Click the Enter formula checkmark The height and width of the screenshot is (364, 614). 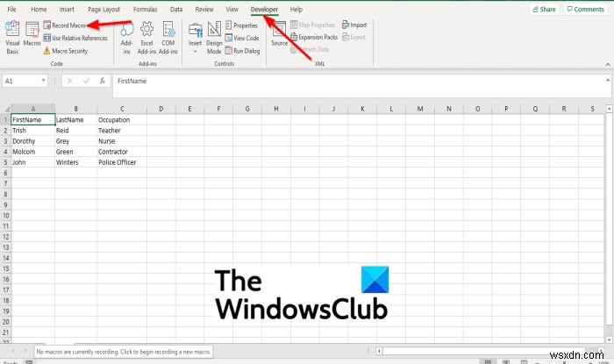pyautogui.click(x=86, y=81)
